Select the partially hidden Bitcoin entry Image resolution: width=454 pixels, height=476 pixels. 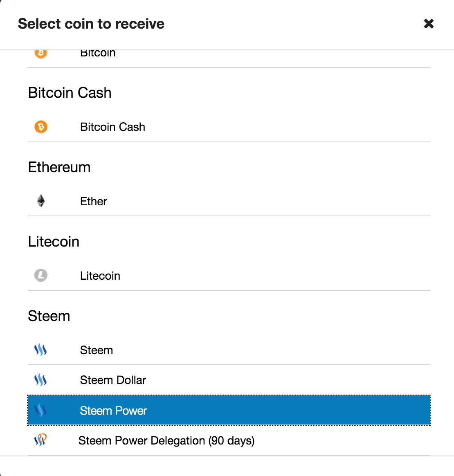pos(98,54)
